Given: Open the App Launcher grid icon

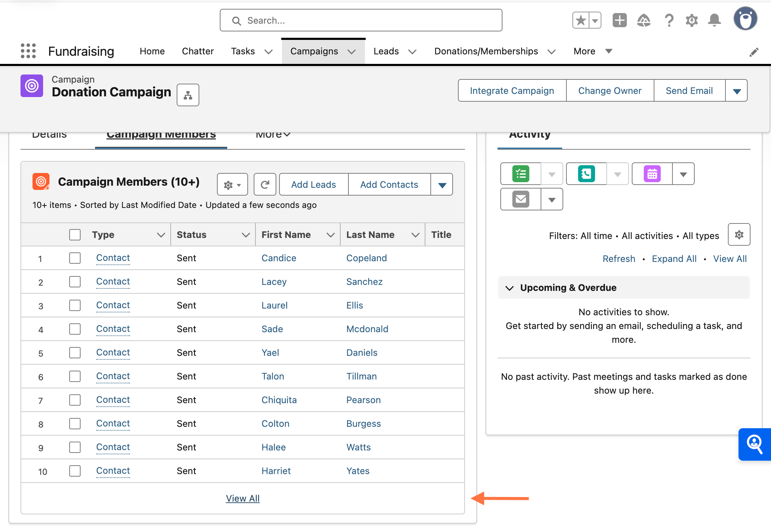Looking at the screenshot, I should coord(28,51).
